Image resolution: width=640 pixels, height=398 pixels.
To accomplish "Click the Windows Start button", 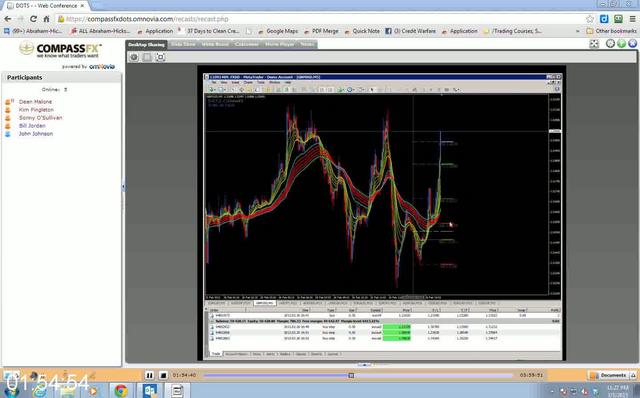I will [x=11, y=391].
